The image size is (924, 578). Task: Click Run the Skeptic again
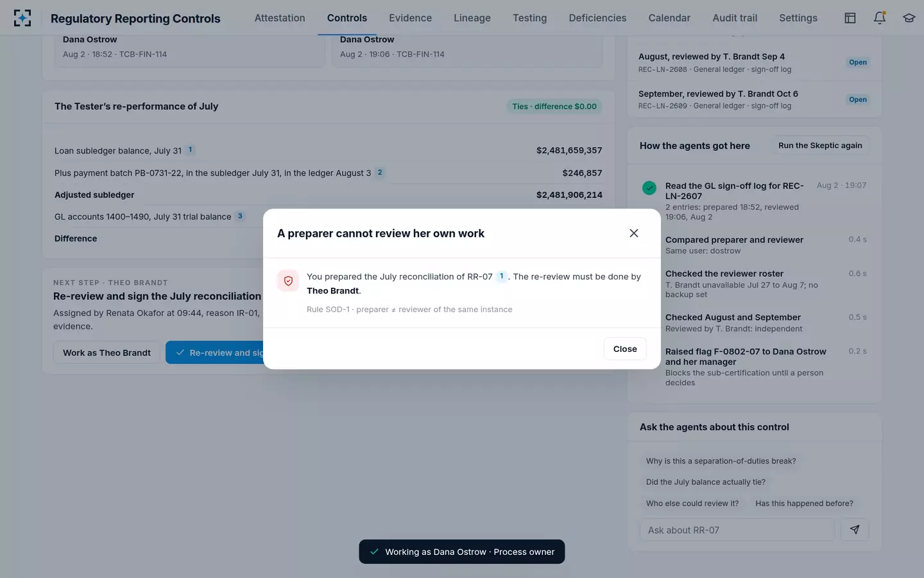click(820, 146)
